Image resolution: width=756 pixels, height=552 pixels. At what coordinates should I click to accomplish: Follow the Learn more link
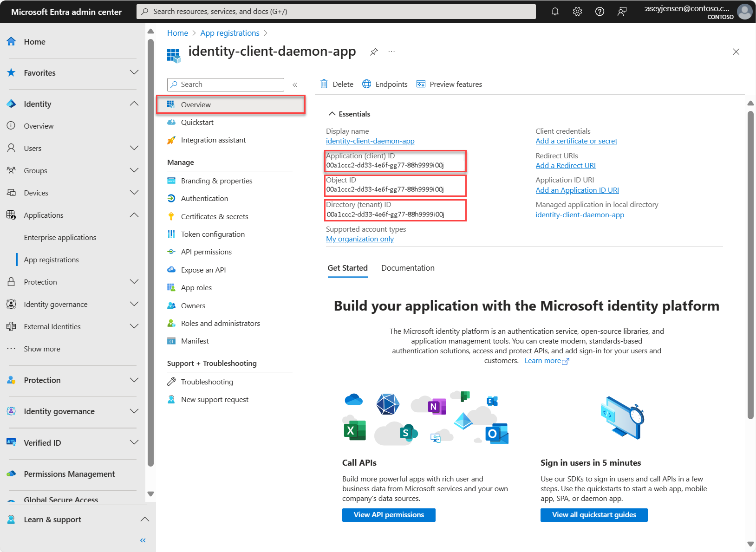coord(547,361)
